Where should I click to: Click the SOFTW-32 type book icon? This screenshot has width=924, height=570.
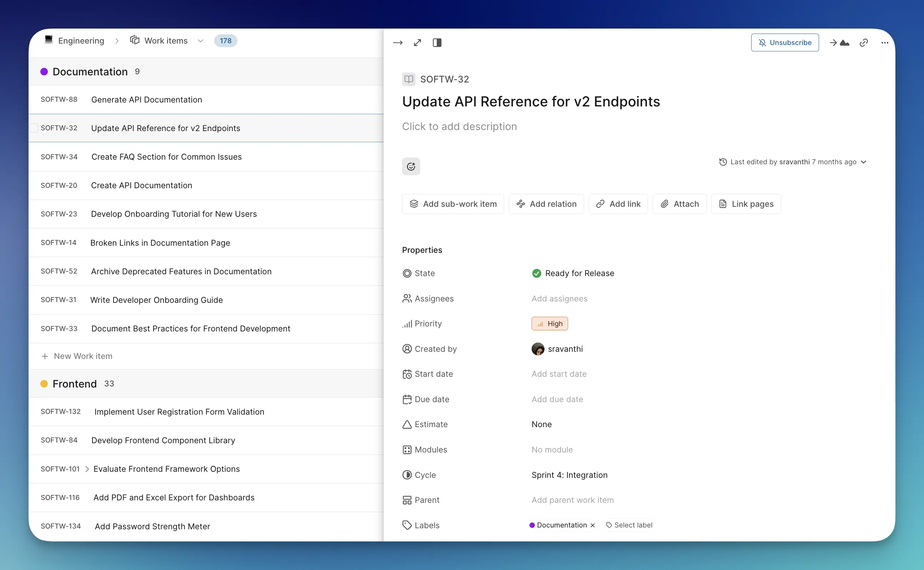point(408,79)
